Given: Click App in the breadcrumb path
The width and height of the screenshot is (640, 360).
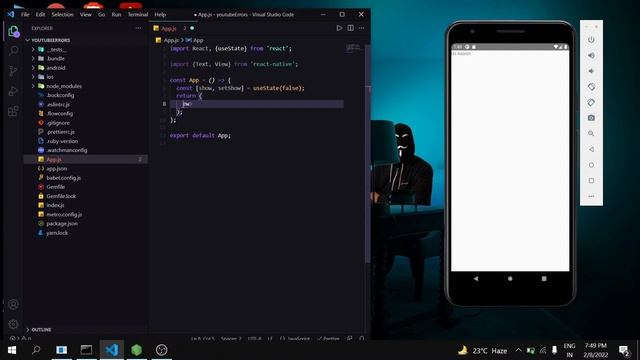Looking at the screenshot, I should (198, 40).
